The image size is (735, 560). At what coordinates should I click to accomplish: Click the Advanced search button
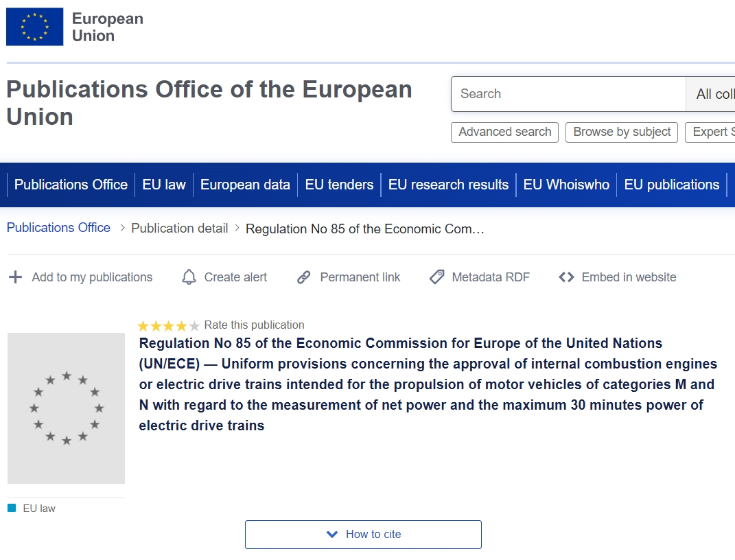pyautogui.click(x=504, y=132)
